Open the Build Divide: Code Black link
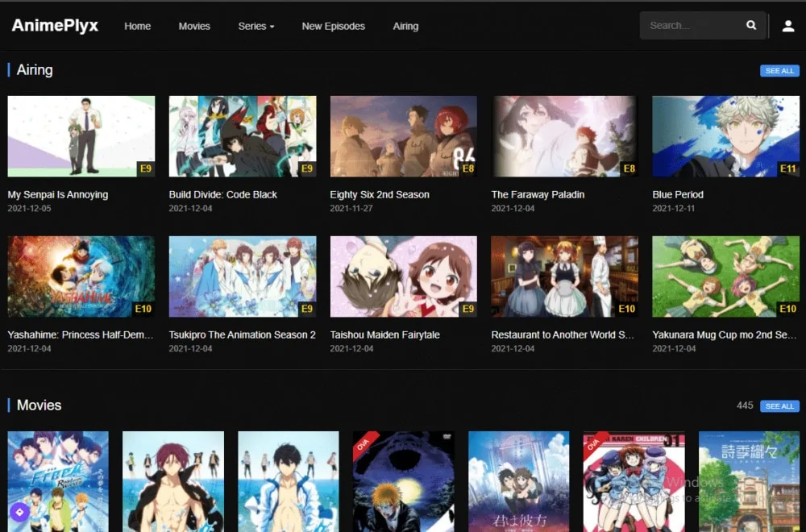 pos(221,194)
